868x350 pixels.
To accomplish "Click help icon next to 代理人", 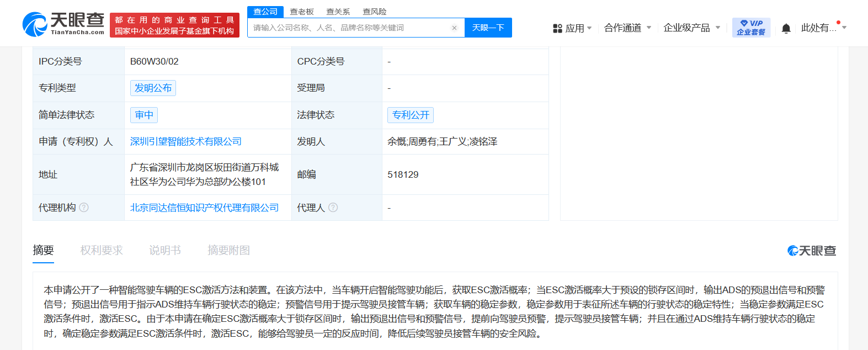I will (333, 208).
